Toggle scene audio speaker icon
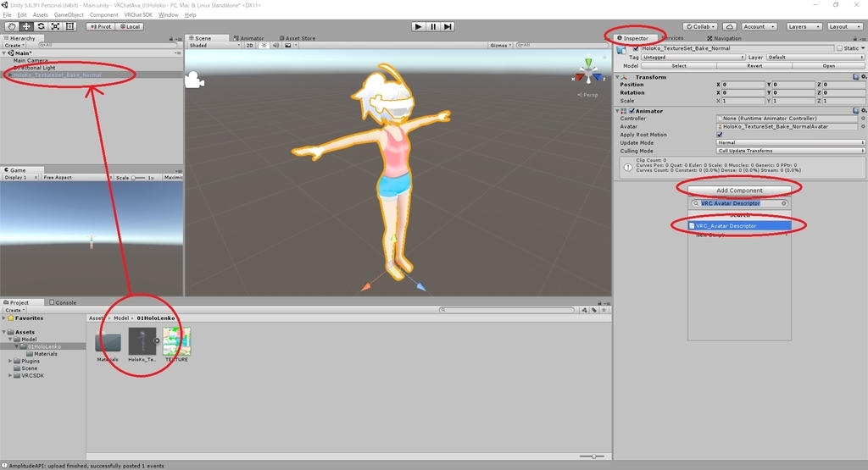Viewport: 868px width, 470px height. coord(275,46)
